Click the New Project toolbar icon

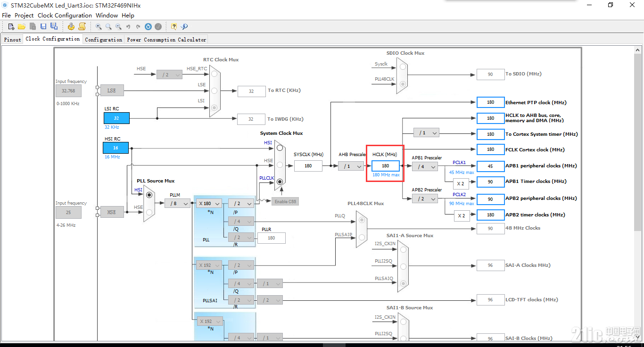pyautogui.click(x=11, y=26)
